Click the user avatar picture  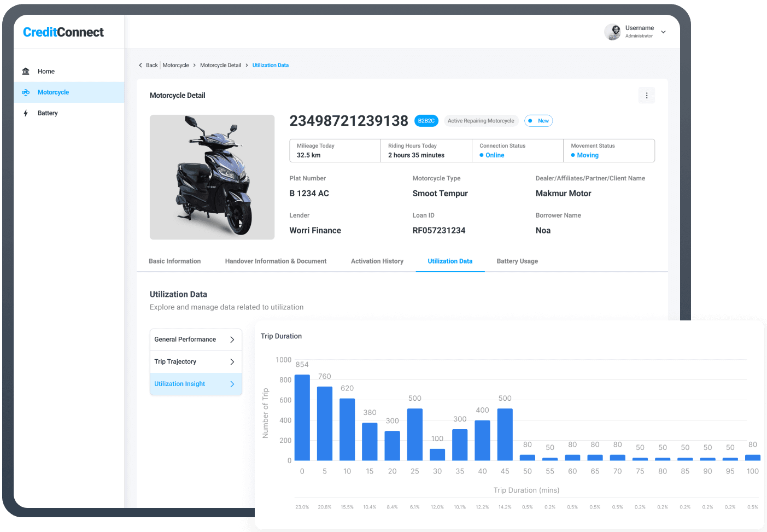tap(612, 32)
